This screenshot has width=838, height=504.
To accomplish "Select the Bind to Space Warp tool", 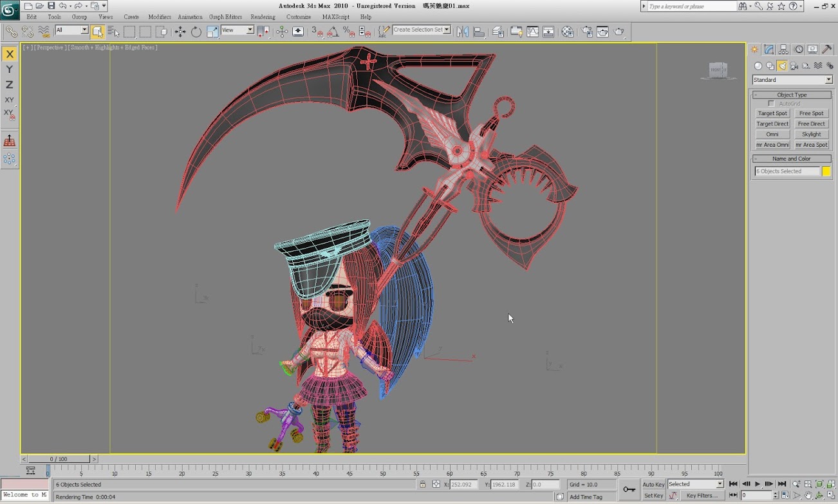I will [44, 31].
